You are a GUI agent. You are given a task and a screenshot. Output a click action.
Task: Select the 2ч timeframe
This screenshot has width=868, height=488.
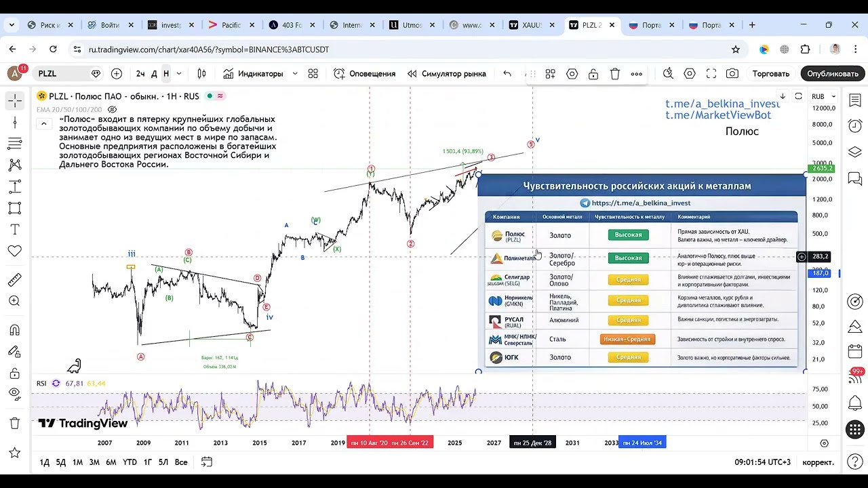pyautogui.click(x=140, y=73)
